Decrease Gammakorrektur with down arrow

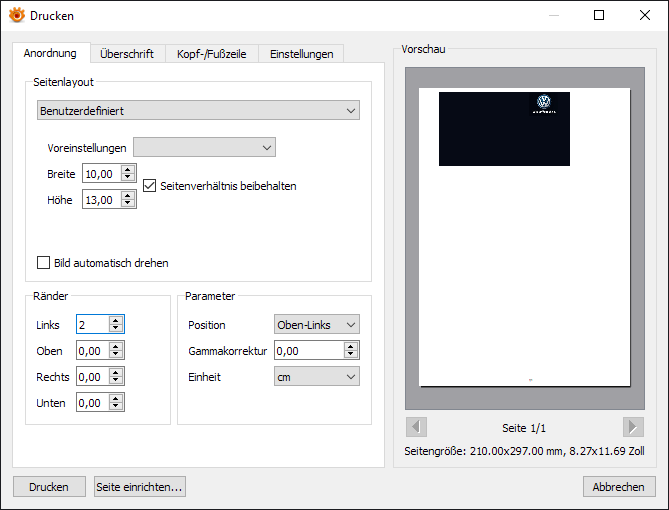(x=351, y=355)
